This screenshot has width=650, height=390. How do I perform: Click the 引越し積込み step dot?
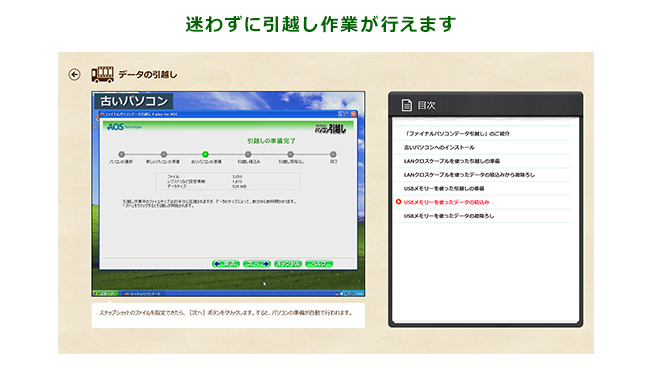pyautogui.click(x=248, y=154)
